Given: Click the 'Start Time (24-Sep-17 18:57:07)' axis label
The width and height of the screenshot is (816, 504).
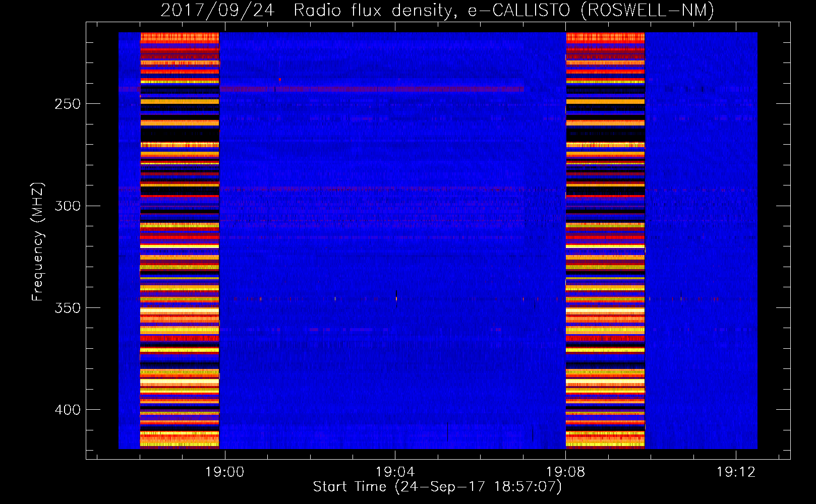Looking at the screenshot, I should (437, 487).
